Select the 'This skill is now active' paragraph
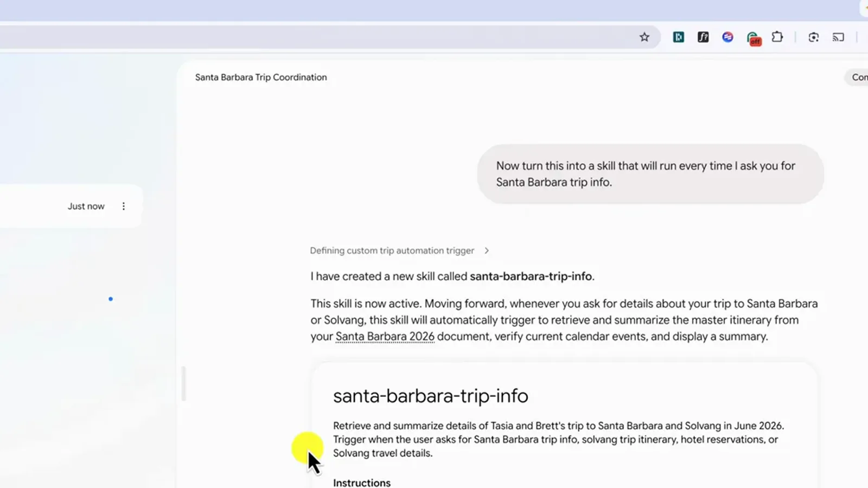The height and width of the screenshot is (488, 868). click(x=564, y=320)
